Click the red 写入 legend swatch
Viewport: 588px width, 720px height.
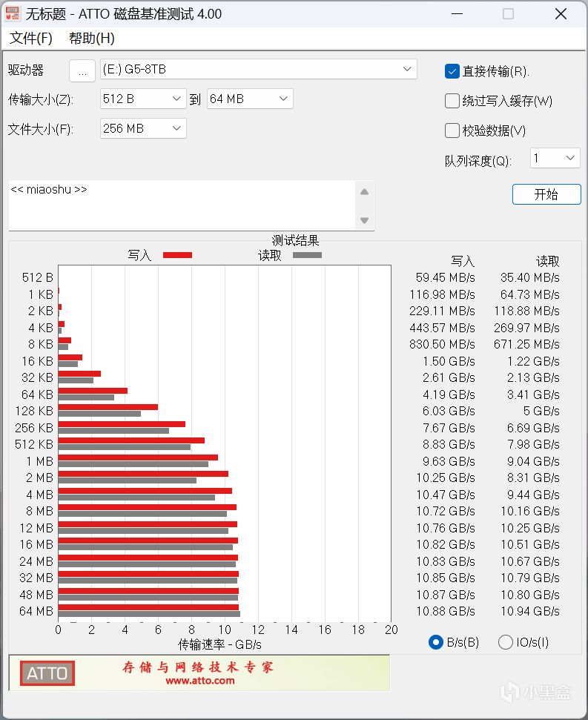click(x=178, y=255)
